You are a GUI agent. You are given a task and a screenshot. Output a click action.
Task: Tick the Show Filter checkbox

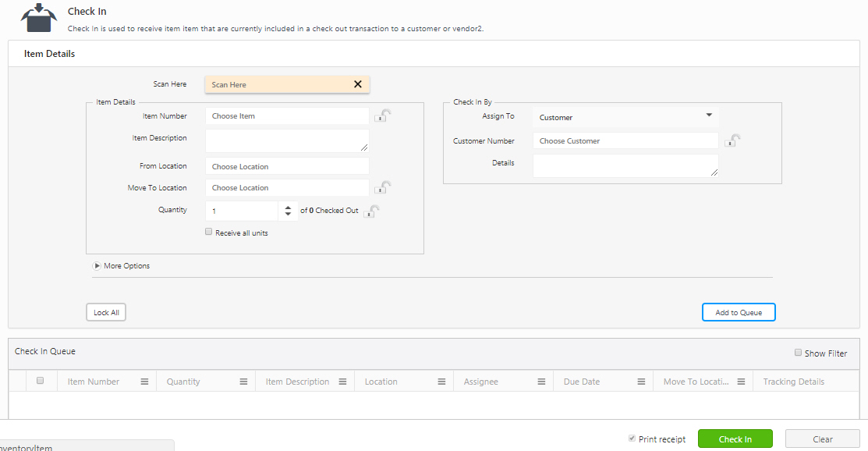point(798,353)
